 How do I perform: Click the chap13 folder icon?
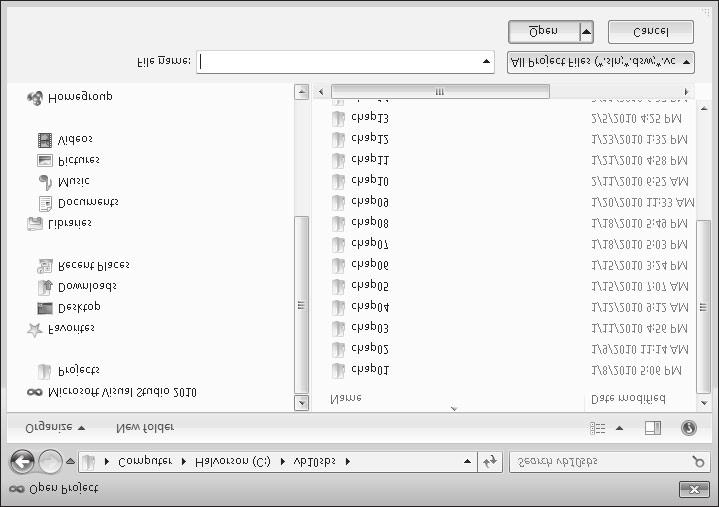(x=338, y=118)
